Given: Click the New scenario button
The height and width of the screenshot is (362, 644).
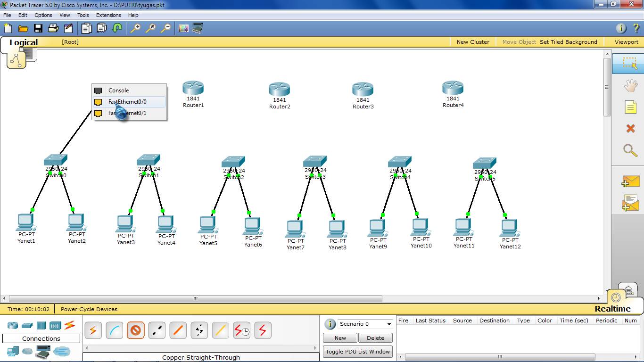Looking at the screenshot, I should (x=340, y=338).
